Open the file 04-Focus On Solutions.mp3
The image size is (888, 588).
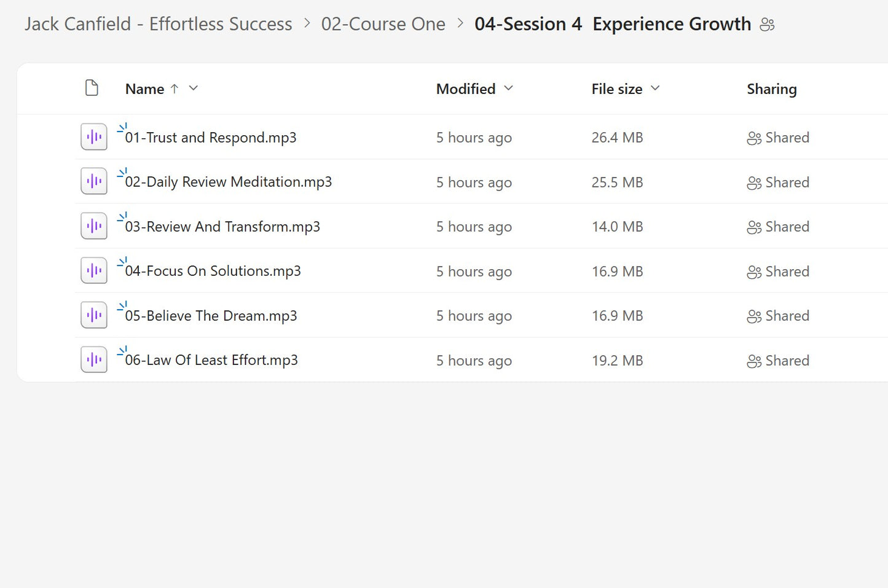pos(213,270)
